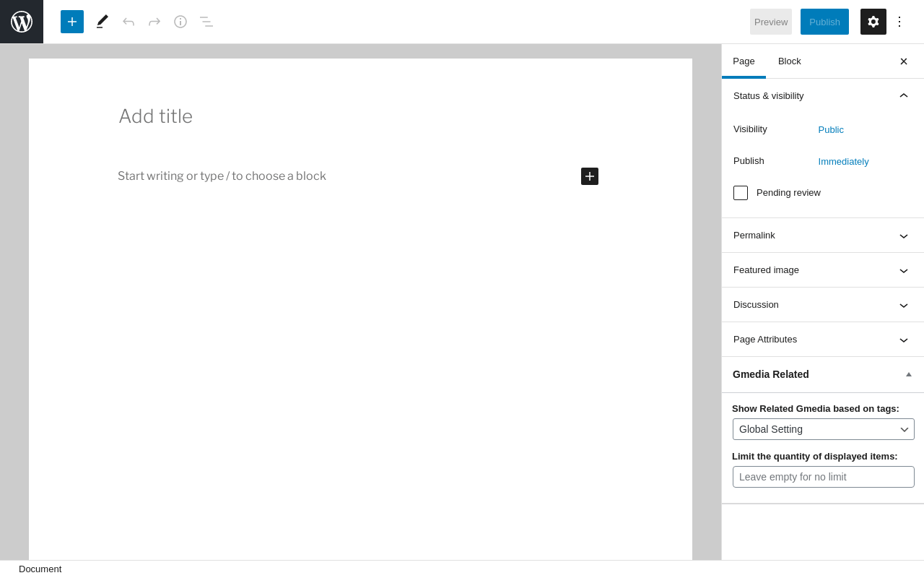Click the Redo arrow icon

154,22
